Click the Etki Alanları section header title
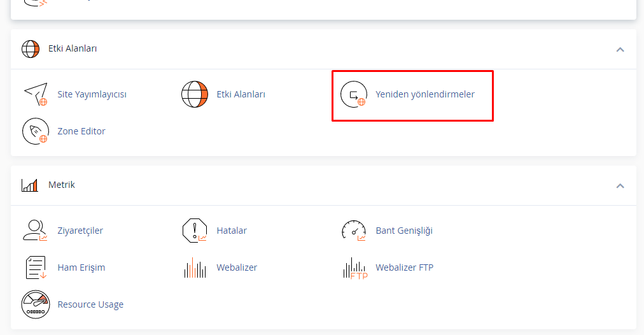644x335 pixels. [x=73, y=48]
